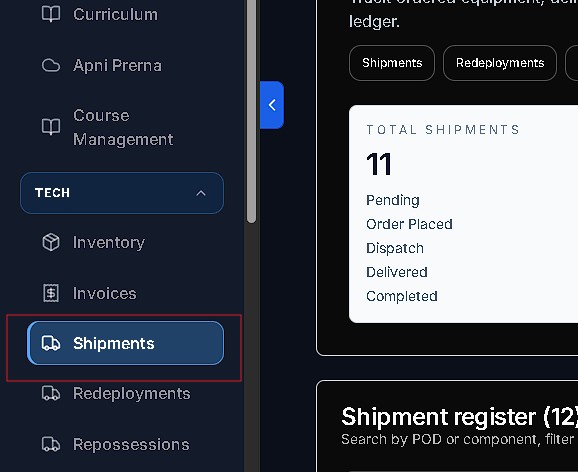The width and height of the screenshot is (578, 472).
Task: Click the Apni Prerna cloud icon
Action: (51, 66)
